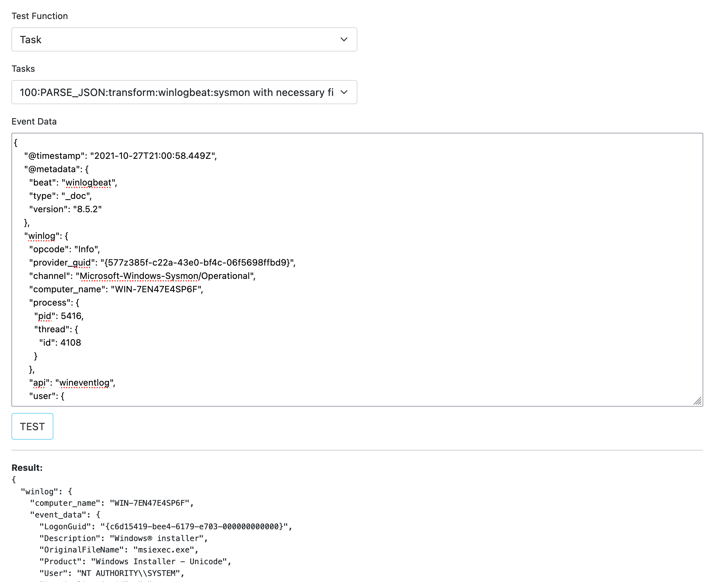Click the Event Data label
Viewport: 728px width, 582px height.
[34, 122]
